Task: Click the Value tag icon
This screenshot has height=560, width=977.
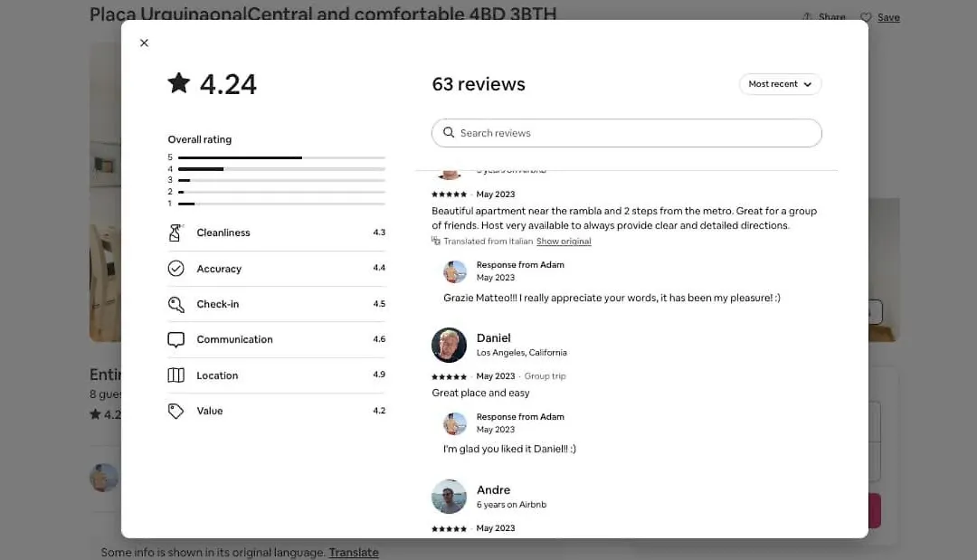Action: coord(175,411)
